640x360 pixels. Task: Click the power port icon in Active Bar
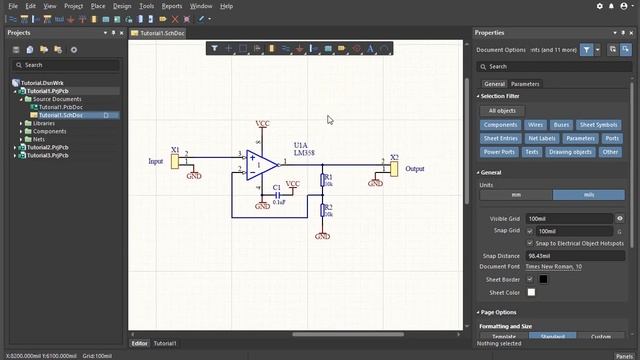tap(300, 49)
